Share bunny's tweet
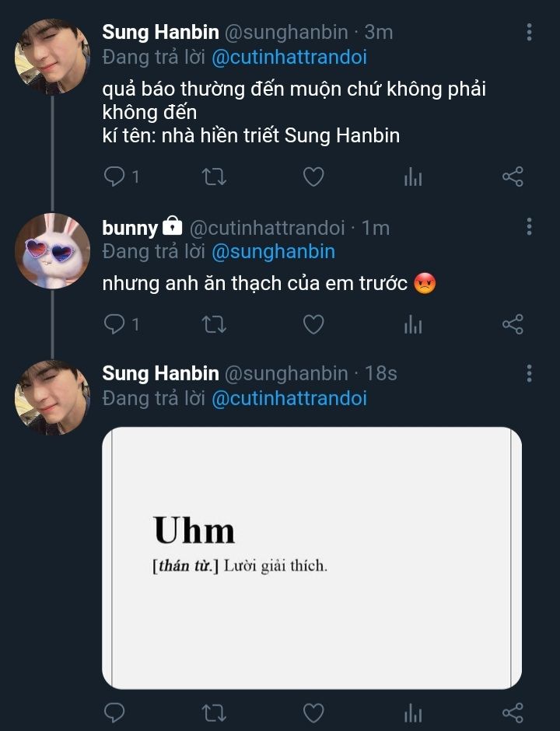This screenshot has height=731, width=560. click(x=513, y=324)
